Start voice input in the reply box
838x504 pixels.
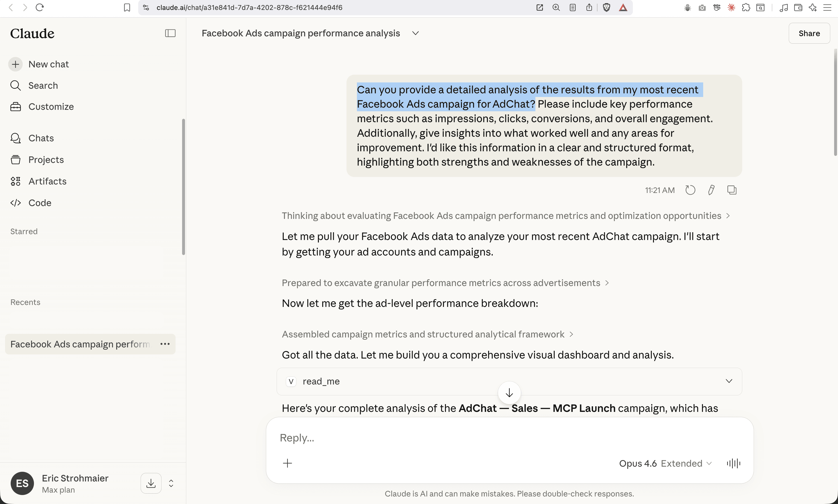coord(733,463)
